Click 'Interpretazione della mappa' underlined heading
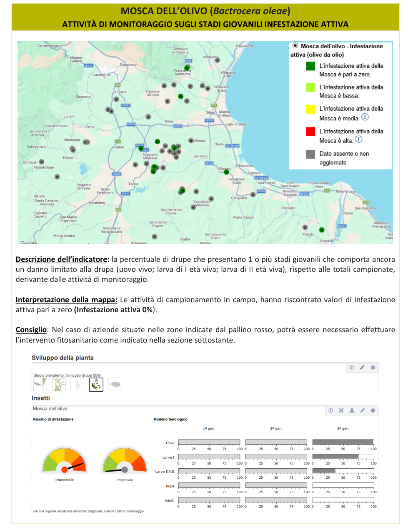The image size is (408, 532). pos(67,300)
